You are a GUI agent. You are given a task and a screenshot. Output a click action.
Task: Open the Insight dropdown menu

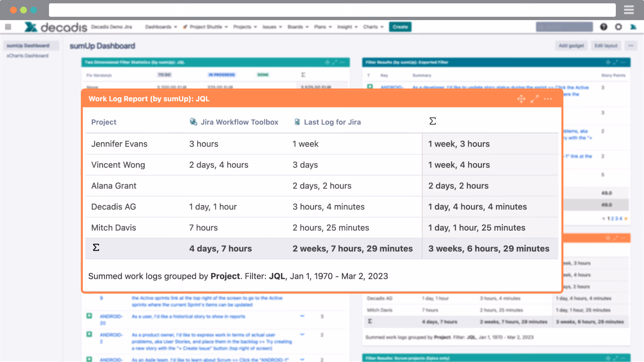coord(347,27)
